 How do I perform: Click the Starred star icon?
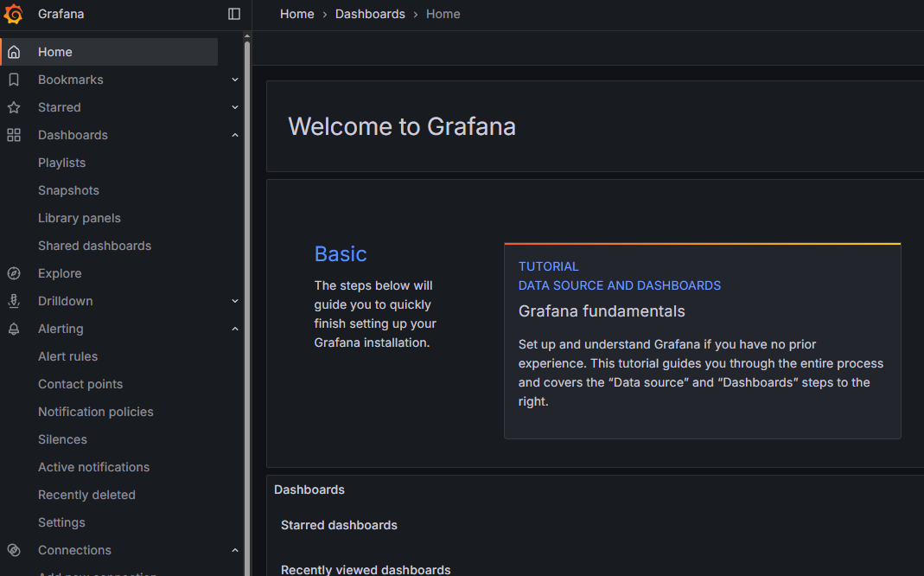(x=14, y=107)
